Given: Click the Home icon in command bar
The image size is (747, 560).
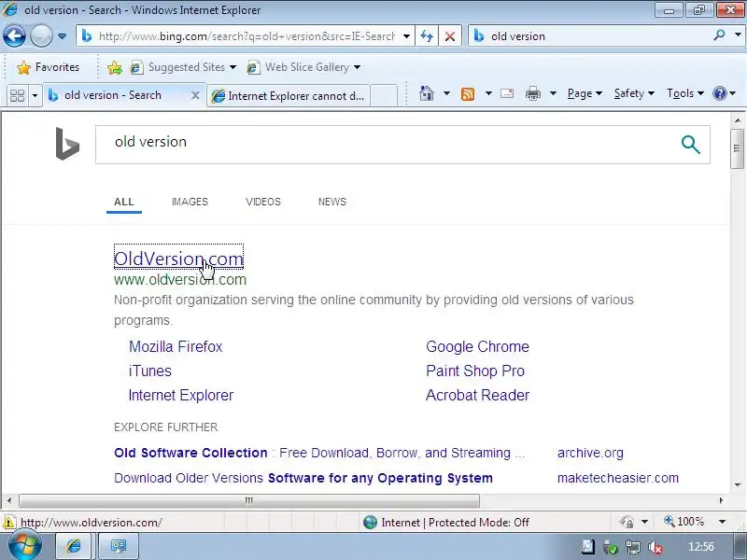Looking at the screenshot, I should click(x=427, y=93).
